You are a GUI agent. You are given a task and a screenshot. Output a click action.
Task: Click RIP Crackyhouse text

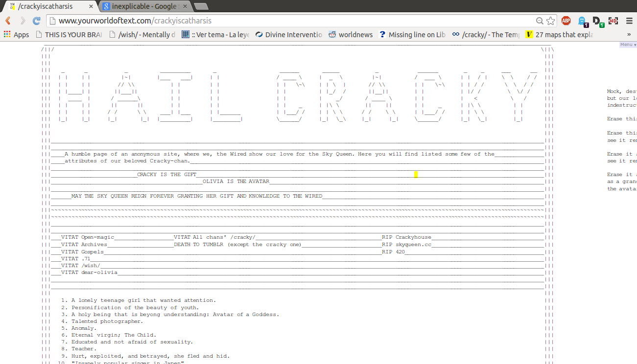pos(407,237)
